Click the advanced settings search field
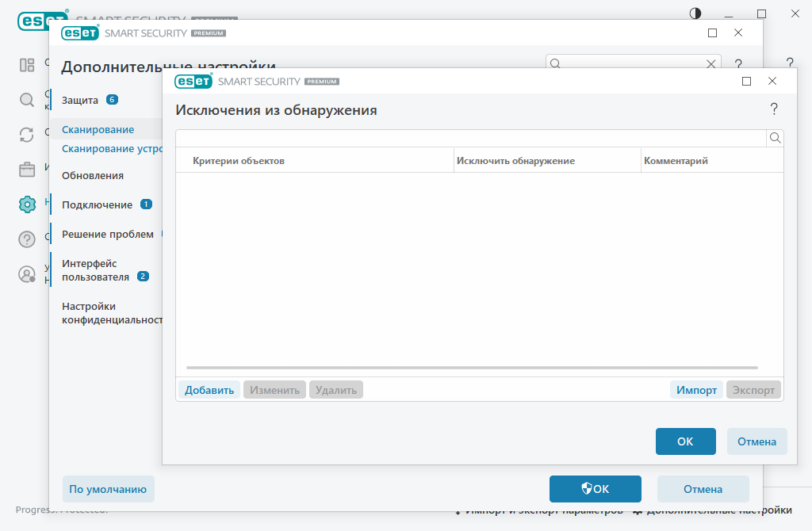The image size is (812, 531). (x=634, y=63)
